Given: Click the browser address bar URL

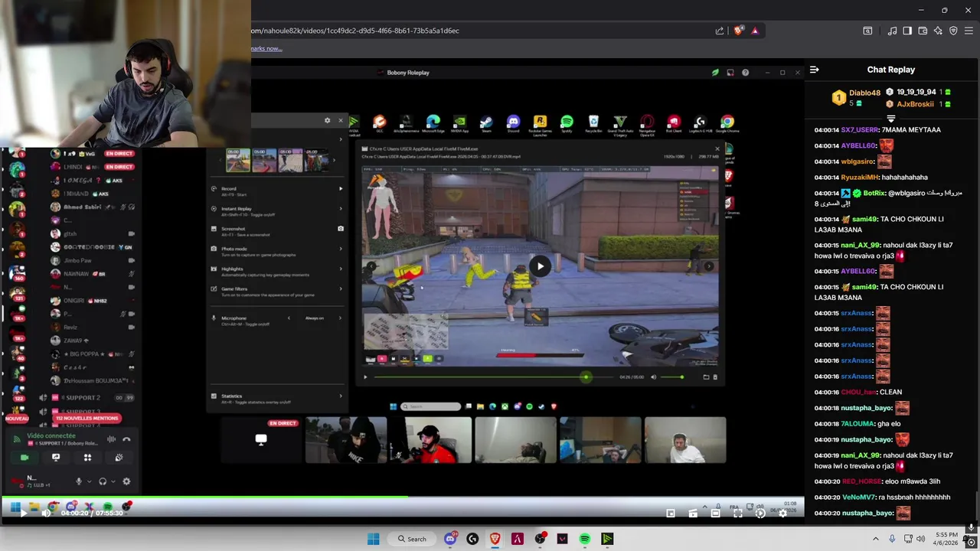Looking at the screenshot, I should click(355, 31).
